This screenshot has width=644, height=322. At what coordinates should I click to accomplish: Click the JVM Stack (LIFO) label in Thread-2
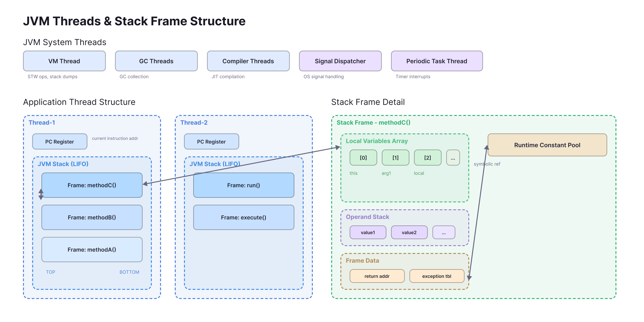(x=215, y=164)
